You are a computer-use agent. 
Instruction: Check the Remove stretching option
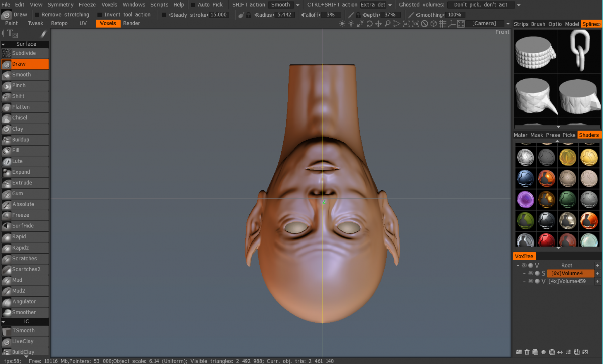point(37,15)
